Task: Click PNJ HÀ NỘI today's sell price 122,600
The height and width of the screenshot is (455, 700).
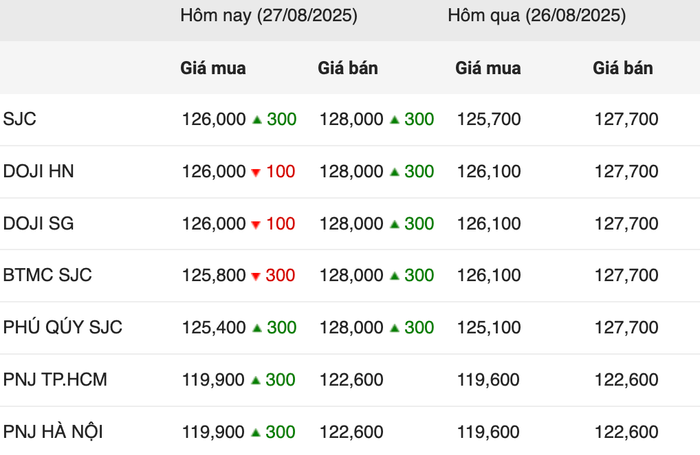Action: point(351,432)
